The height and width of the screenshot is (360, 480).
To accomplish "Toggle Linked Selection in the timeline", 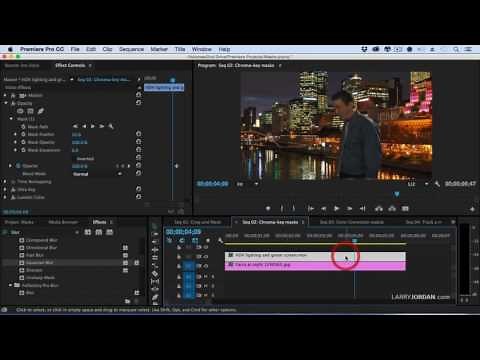I will [195, 240].
